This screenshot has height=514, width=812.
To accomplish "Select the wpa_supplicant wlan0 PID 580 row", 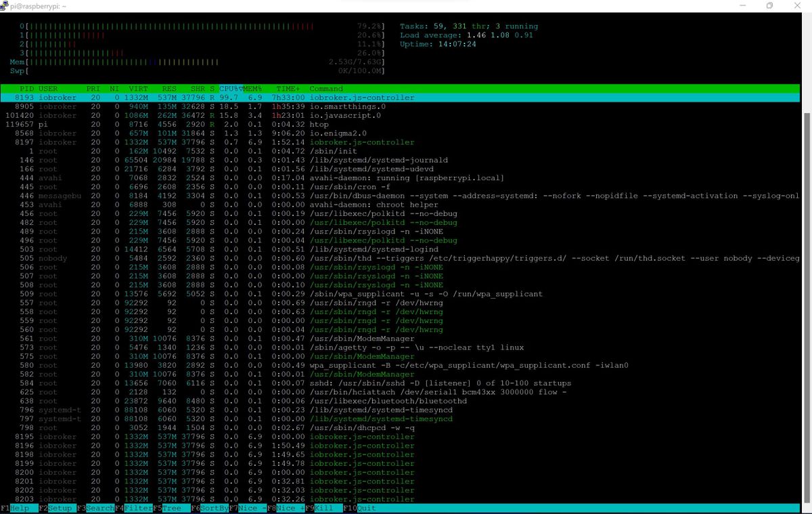I will [400, 365].
